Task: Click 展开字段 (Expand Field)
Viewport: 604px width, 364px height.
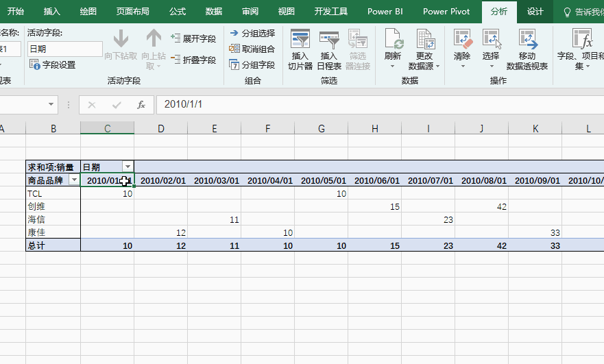Action: pos(193,38)
